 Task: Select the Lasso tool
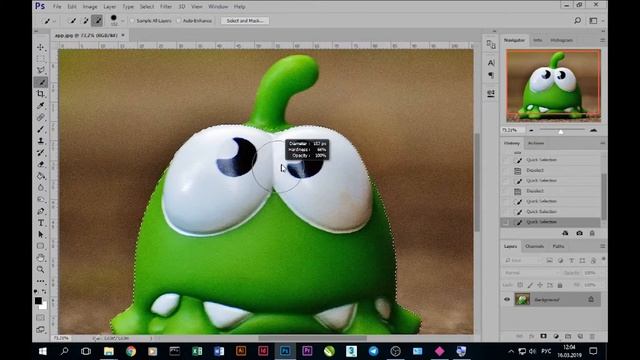click(x=40, y=71)
